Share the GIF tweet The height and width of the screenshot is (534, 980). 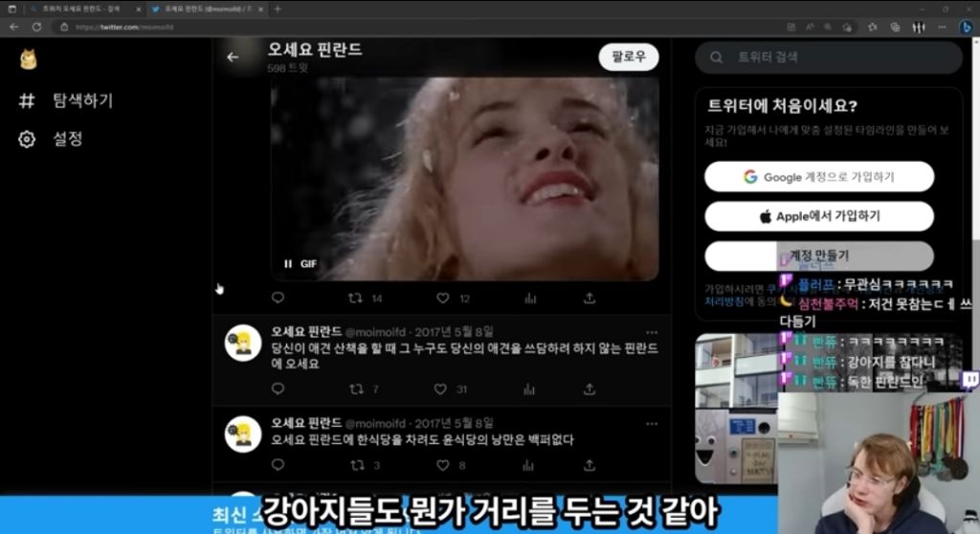[x=590, y=299]
